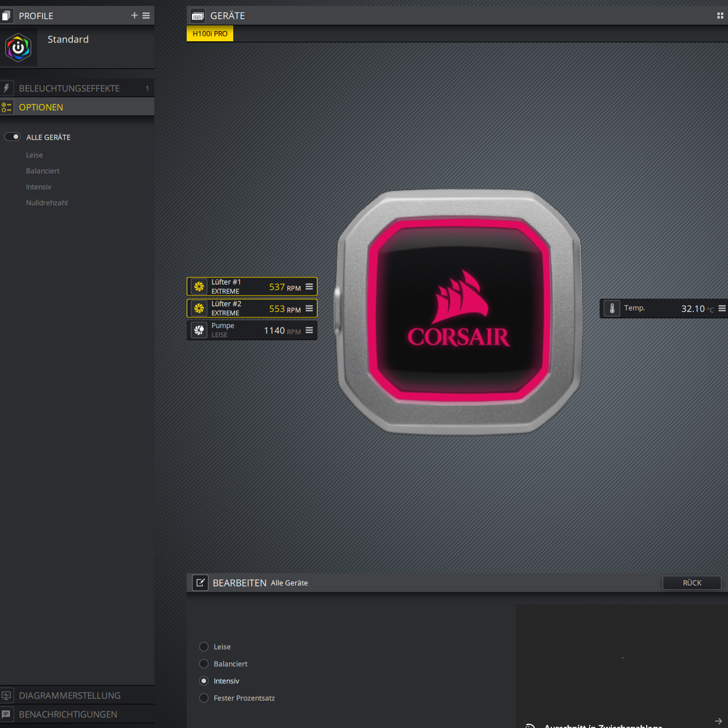Click the Bearbeiten edit icon
This screenshot has width=728, height=728.
[200, 583]
